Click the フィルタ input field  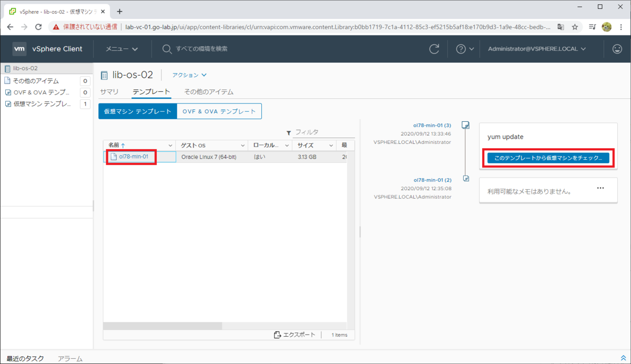pos(324,132)
